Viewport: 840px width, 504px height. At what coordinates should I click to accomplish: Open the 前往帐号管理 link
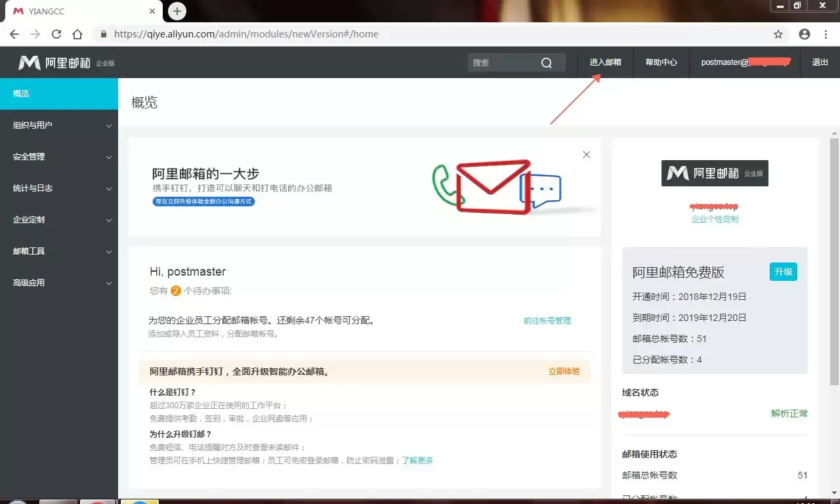(x=547, y=321)
